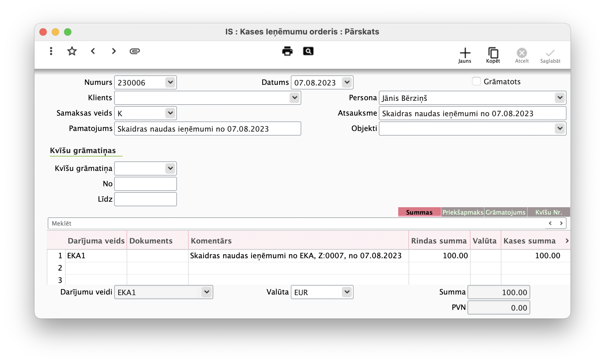Screen dimensions: 605x364
Task: Duplicate record with Kopēt icon
Action: pyautogui.click(x=493, y=55)
